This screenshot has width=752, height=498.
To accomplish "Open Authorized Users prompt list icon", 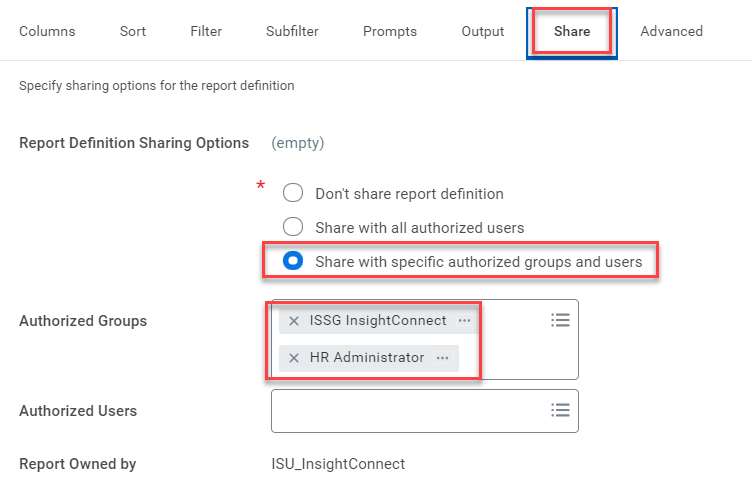I will pyautogui.click(x=560, y=410).
